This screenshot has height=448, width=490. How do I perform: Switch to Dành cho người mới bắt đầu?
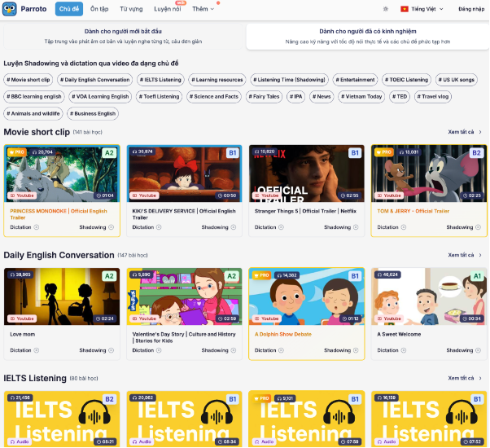[x=123, y=36]
